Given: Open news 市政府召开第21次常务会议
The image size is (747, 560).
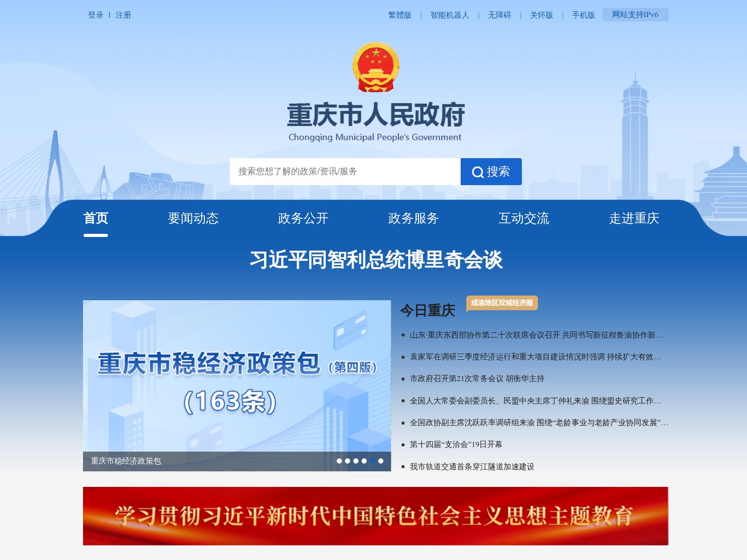Looking at the screenshot, I should coord(477,379).
